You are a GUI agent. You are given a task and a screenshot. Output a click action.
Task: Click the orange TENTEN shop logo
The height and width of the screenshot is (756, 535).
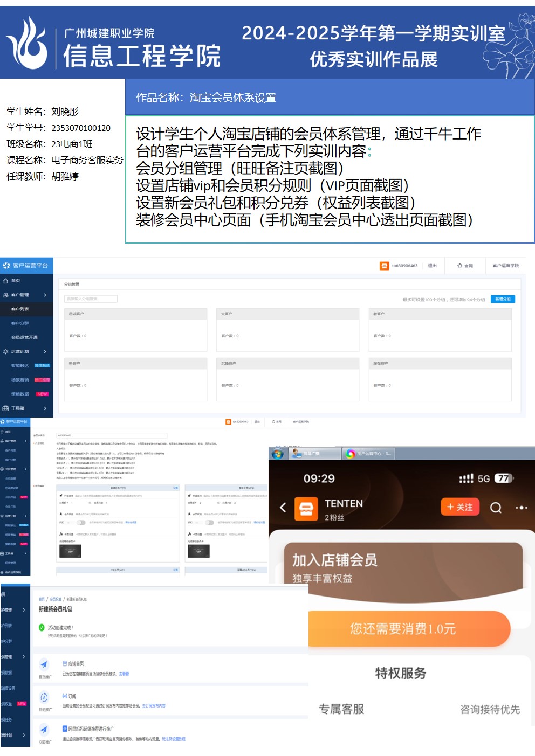click(306, 509)
